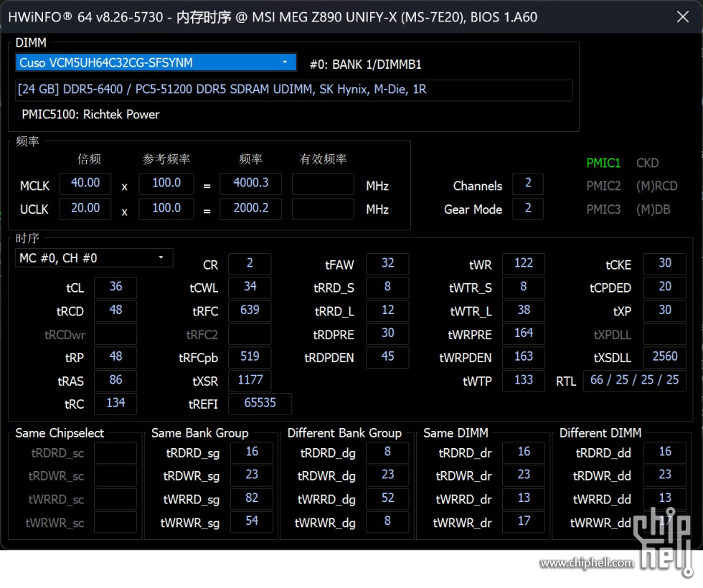
Task: Expand the MC #0, CH #0 channel dropdown
Action: tap(161, 257)
